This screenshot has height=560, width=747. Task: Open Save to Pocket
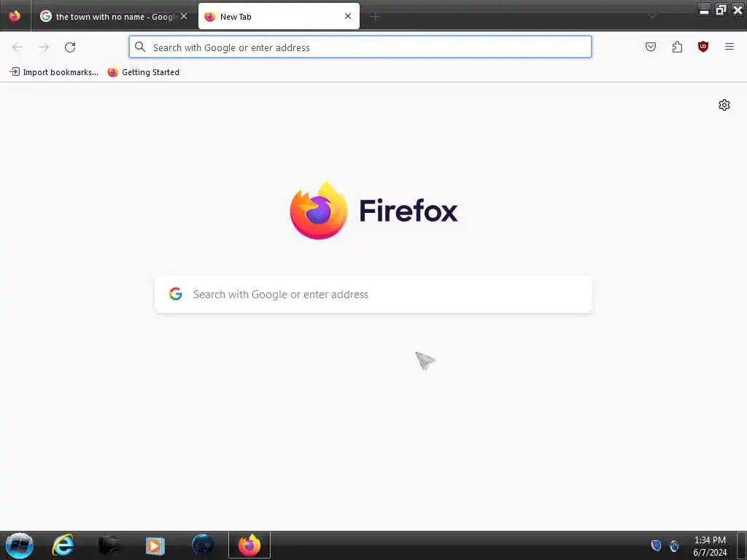click(x=651, y=47)
